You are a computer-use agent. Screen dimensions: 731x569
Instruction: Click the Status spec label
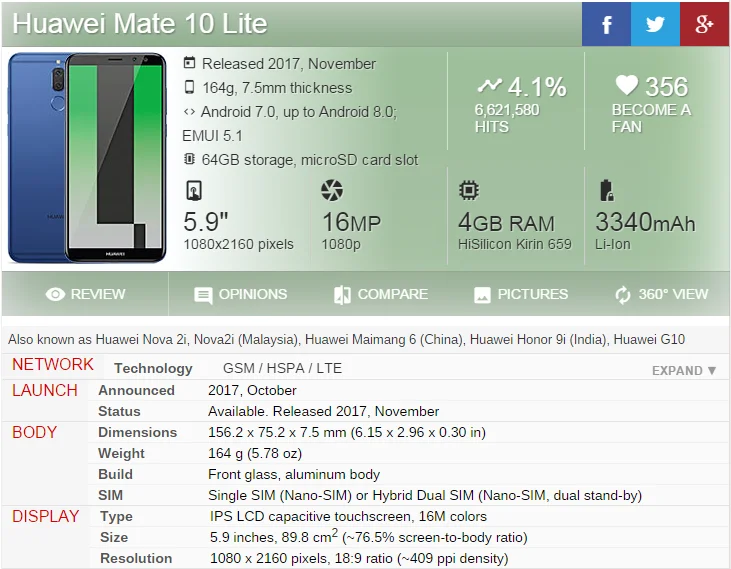pos(119,411)
